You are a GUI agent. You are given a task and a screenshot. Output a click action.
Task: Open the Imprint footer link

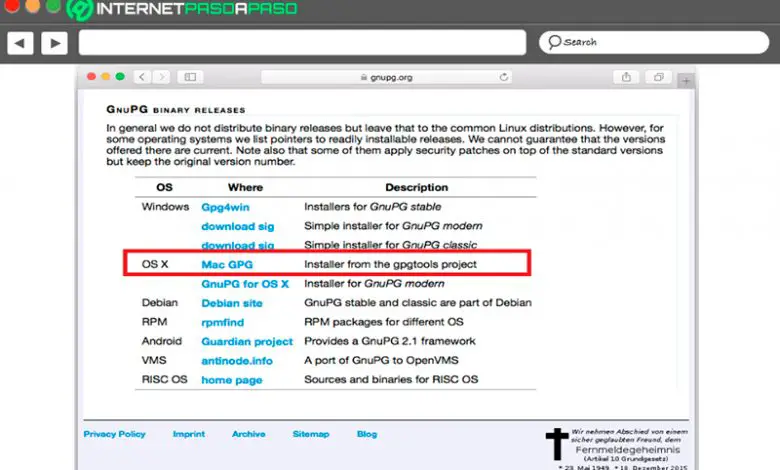pyautogui.click(x=189, y=434)
